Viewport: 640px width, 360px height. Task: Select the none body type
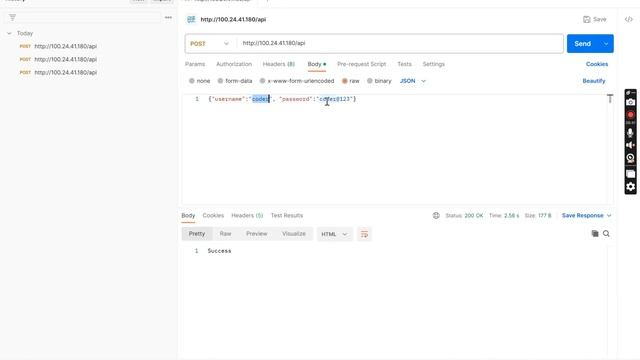199,81
